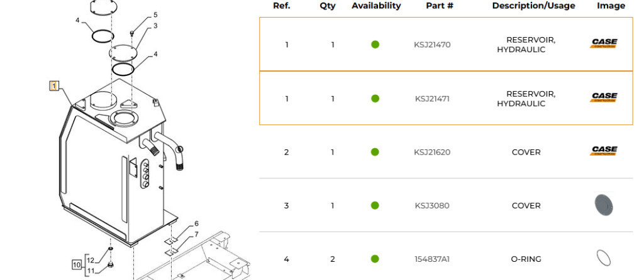Screen dimensions: 644x280
Task: Open part number 154837A1 link
Action: pos(432,259)
